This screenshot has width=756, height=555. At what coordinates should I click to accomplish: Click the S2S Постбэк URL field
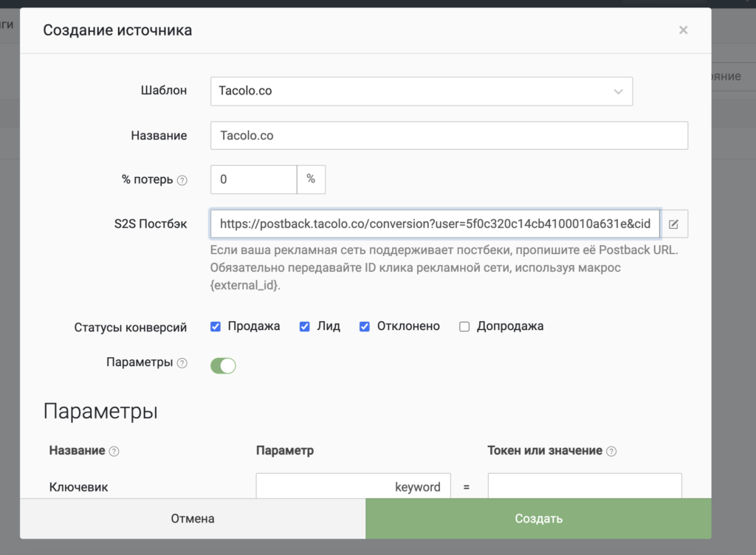(x=435, y=224)
